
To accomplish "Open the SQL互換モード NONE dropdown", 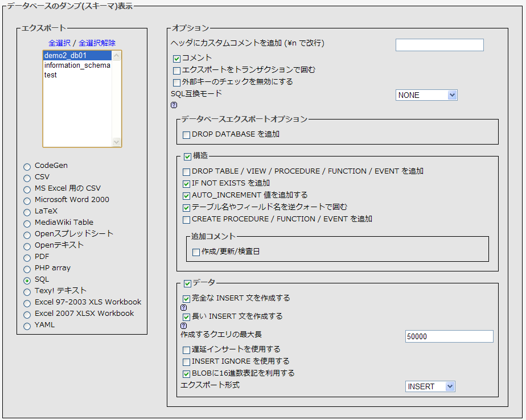I will tap(426, 95).
